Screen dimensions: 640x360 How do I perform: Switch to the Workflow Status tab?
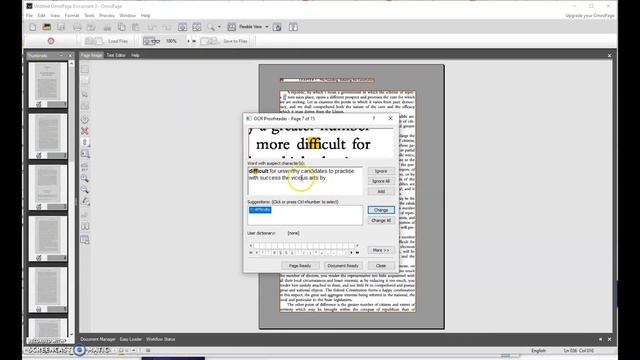160,339
